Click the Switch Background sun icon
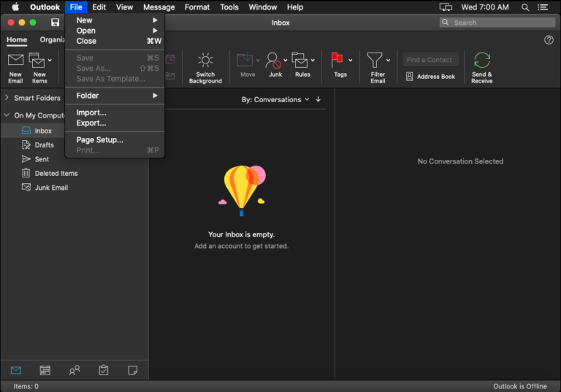The image size is (561, 392). pos(205,60)
